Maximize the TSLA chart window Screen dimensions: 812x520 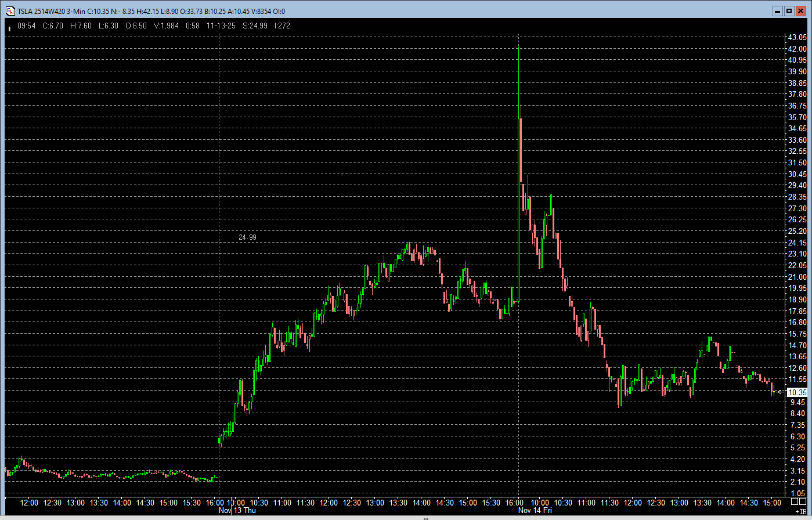click(x=789, y=11)
